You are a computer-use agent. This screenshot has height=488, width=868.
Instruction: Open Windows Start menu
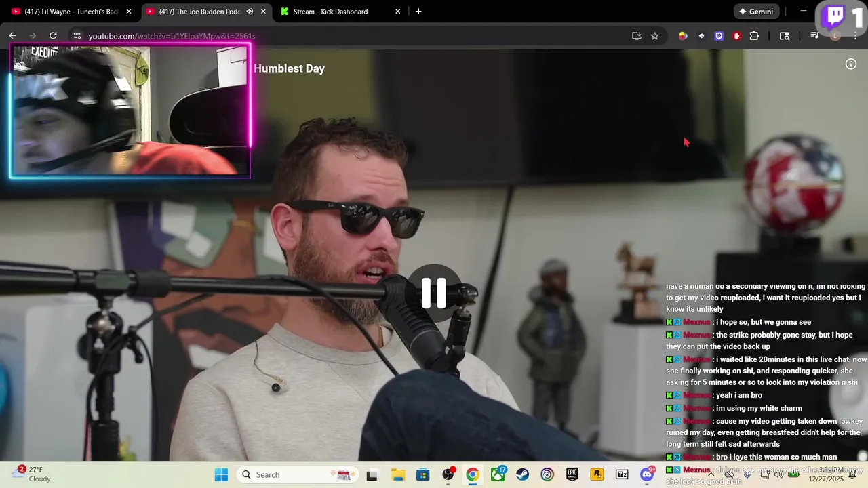click(x=221, y=475)
